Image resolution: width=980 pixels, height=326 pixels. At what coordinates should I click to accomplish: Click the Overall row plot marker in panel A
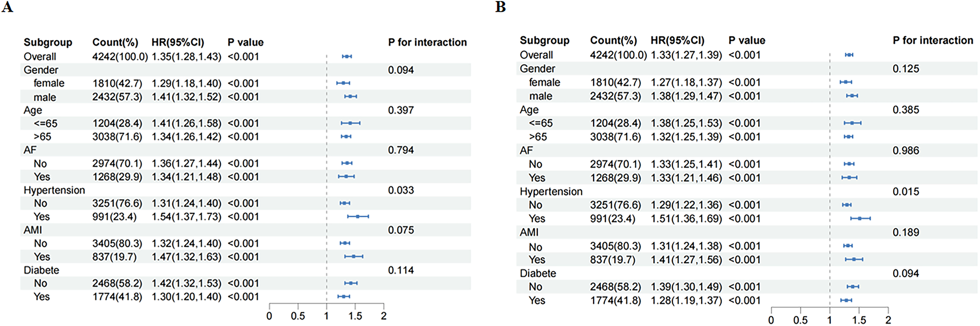[x=347, y=56]
